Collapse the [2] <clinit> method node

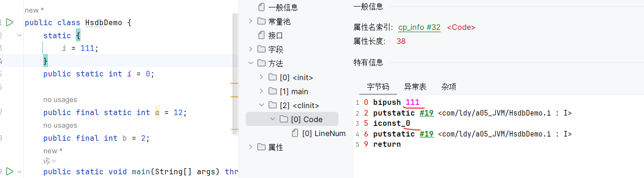point(262,105)
